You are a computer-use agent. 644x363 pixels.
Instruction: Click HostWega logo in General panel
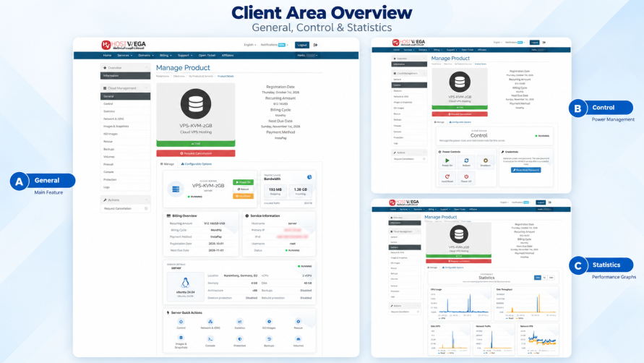click(124, 45)
